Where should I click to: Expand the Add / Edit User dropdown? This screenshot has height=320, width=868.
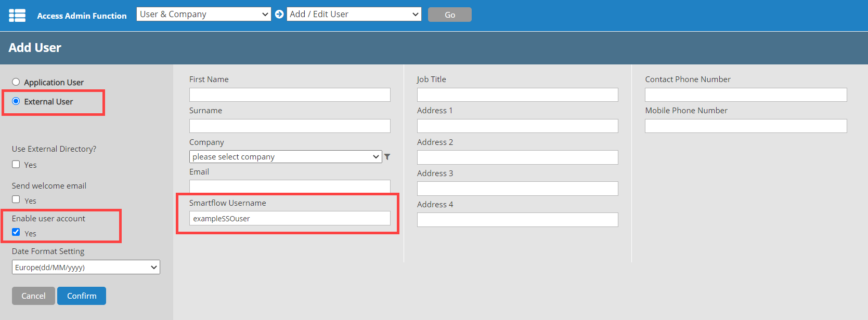354,15
